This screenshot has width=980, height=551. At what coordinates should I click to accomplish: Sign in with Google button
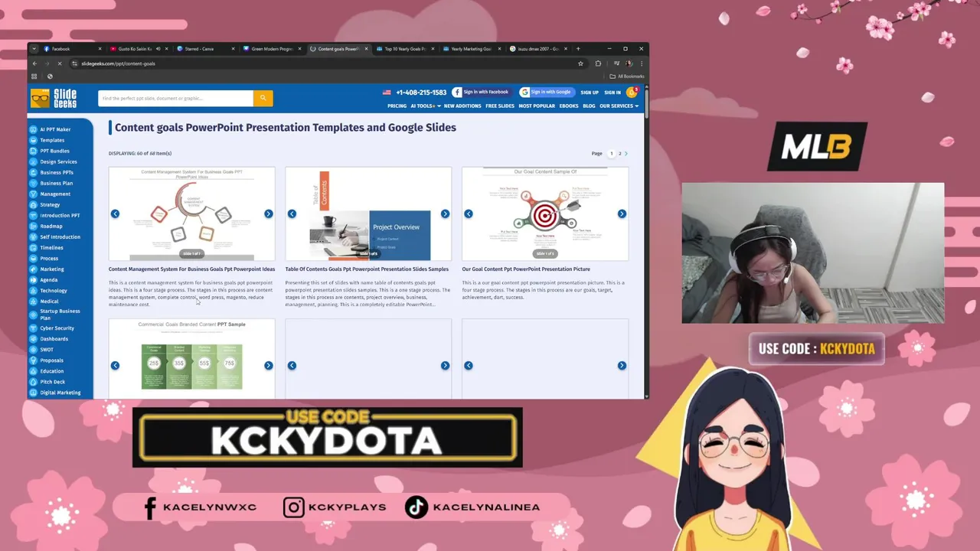pyautogui.click(x=546, y=92)
